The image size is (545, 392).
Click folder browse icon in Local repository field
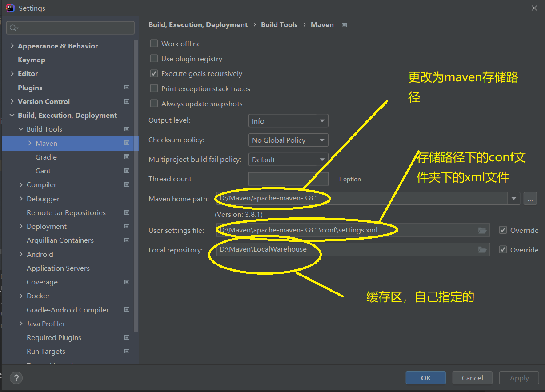tap(482, 250)
